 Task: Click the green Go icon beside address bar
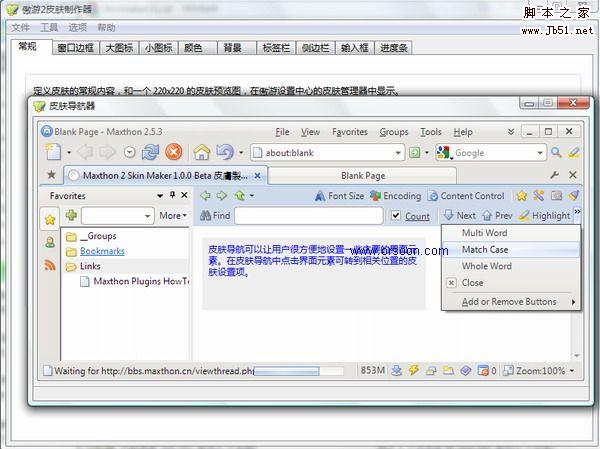(414, 153)
